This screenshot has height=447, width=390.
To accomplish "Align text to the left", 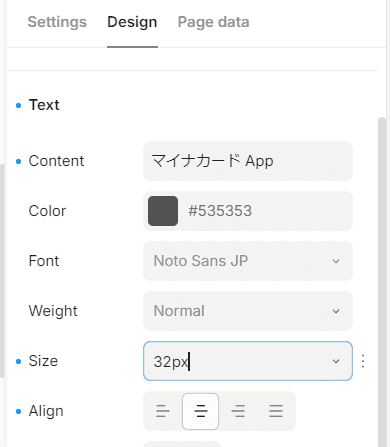I will pos(163,411).
